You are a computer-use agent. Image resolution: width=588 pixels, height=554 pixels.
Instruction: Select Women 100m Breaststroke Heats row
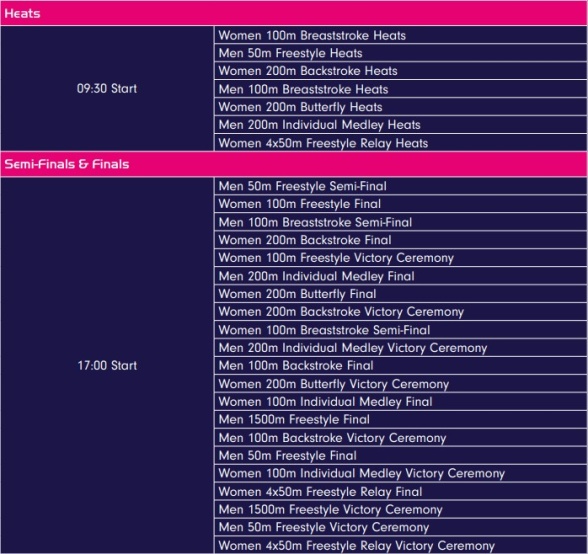coord(400,35)
